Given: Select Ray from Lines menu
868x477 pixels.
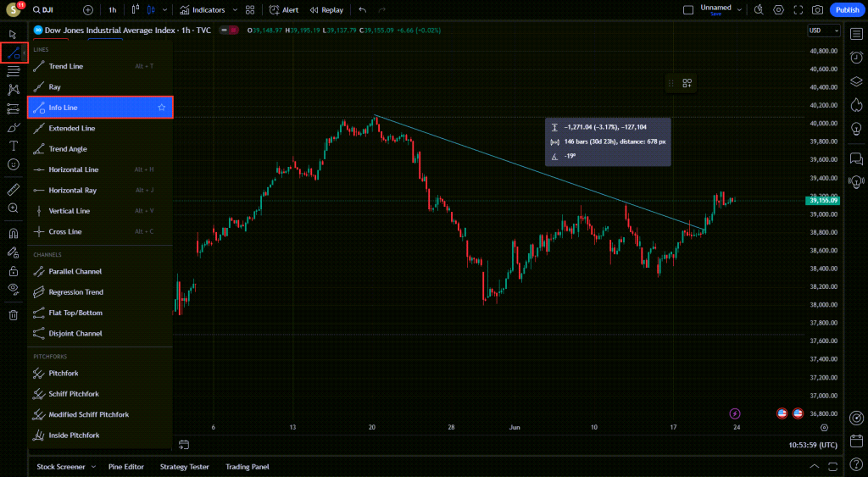Looking at the screenshot, I should [x=100, y=87].
